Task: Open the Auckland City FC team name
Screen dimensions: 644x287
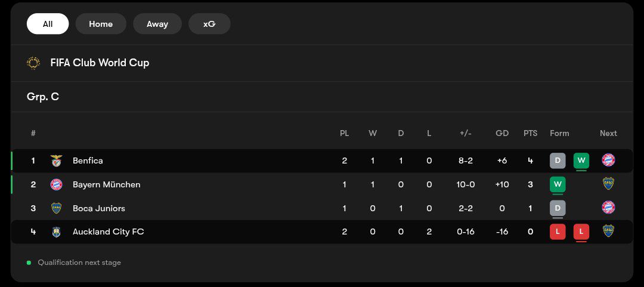Action: coord(109,232)
